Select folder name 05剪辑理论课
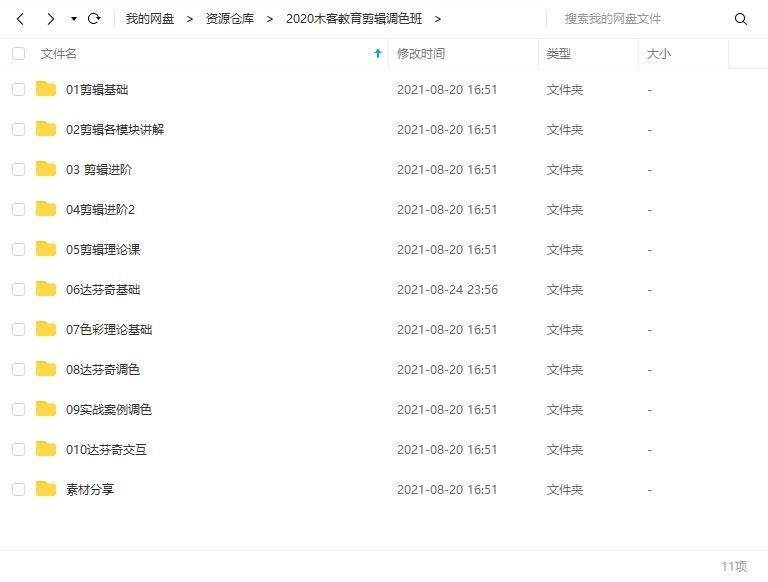 tap(103, 250)
